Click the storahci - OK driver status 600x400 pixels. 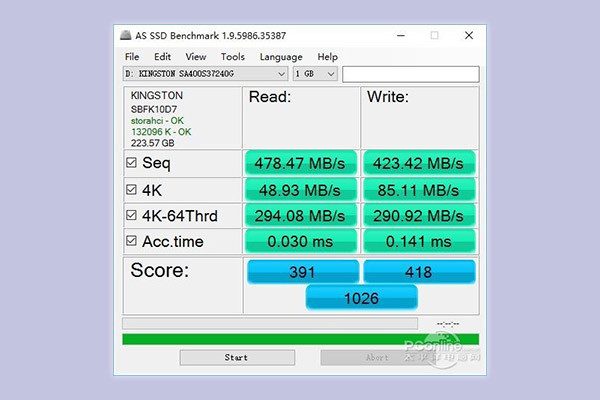(157, 121)
